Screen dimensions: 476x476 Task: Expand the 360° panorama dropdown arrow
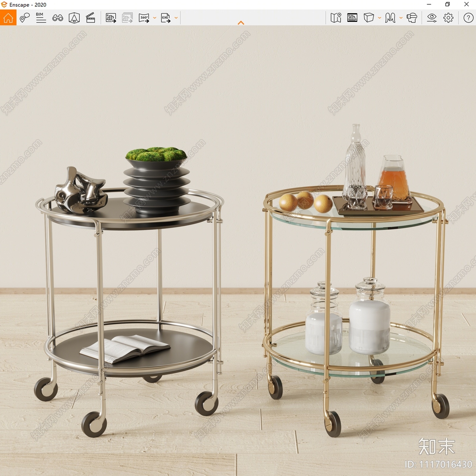coord(155,18)
